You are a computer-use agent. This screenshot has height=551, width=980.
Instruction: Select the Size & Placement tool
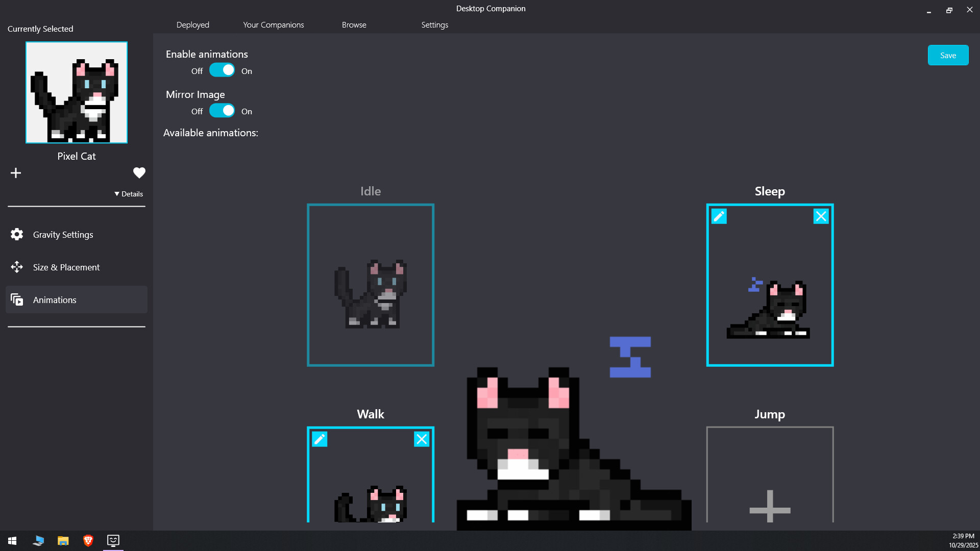pyautogui.click(x=66, y=267)
